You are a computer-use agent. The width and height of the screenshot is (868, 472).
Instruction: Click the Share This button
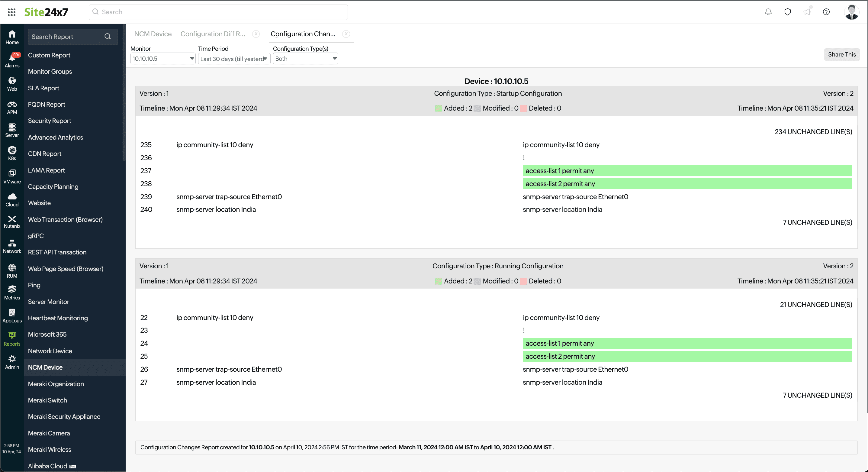(x=842, y=54)
